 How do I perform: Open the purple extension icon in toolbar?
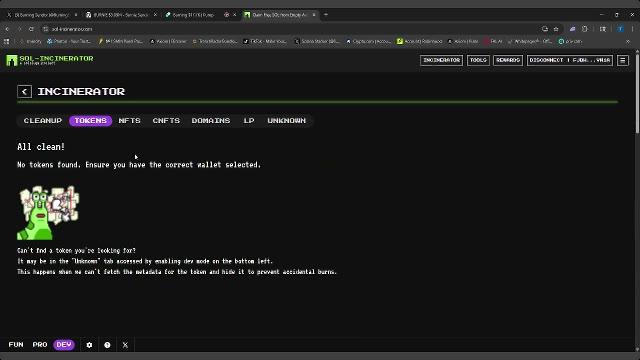point(572,29)
